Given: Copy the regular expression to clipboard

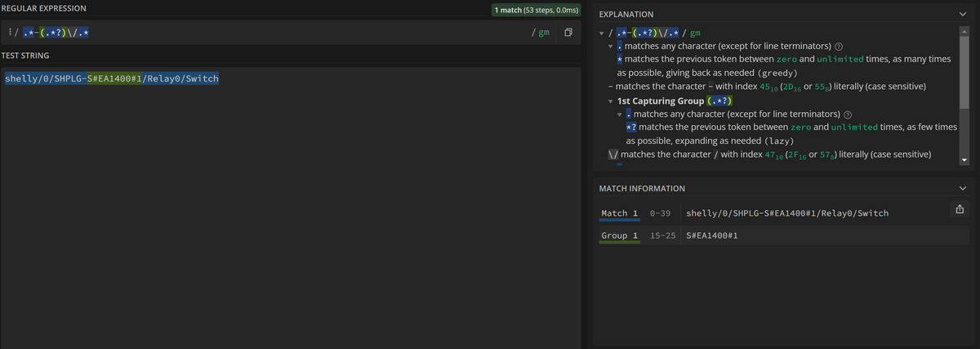Looking at the screenshot, I should [x=568, y=33].
